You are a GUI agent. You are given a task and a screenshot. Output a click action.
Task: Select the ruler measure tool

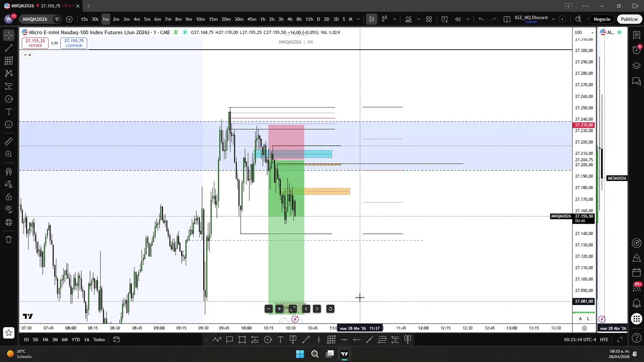9,141
